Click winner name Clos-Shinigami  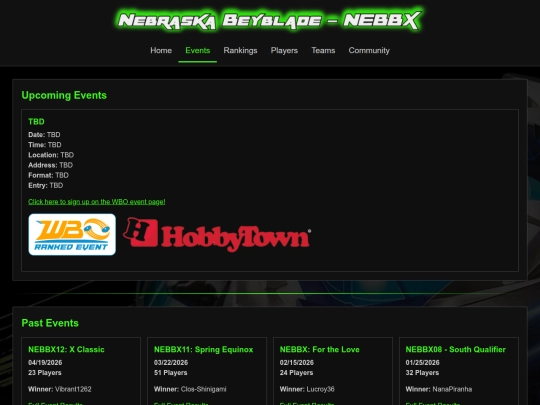point(204,389)
